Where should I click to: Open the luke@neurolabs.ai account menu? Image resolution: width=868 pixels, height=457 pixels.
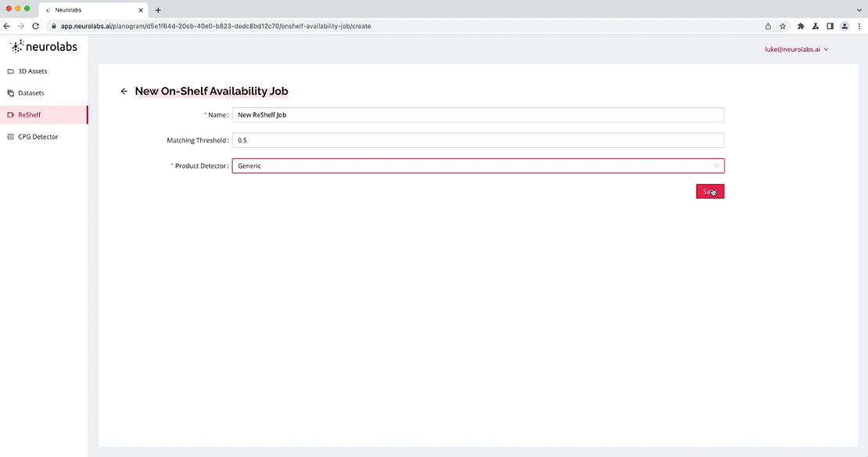coord(797,49)
